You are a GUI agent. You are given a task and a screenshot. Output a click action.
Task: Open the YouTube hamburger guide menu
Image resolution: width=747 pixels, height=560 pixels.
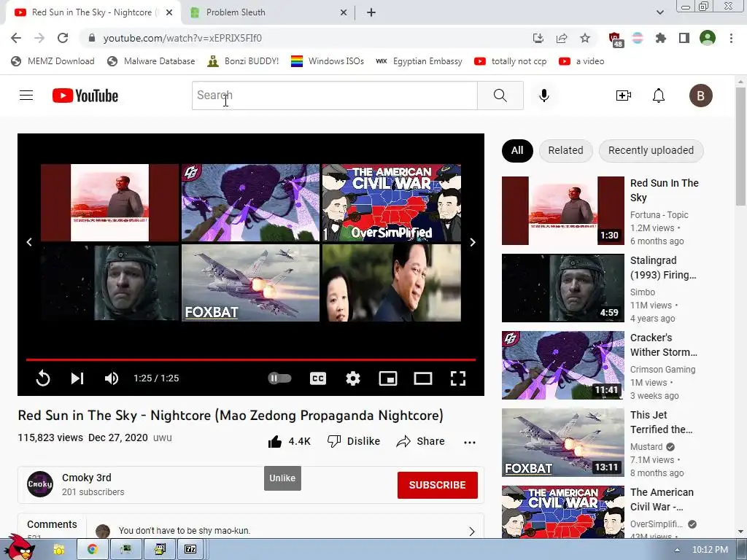pos(26,96)
